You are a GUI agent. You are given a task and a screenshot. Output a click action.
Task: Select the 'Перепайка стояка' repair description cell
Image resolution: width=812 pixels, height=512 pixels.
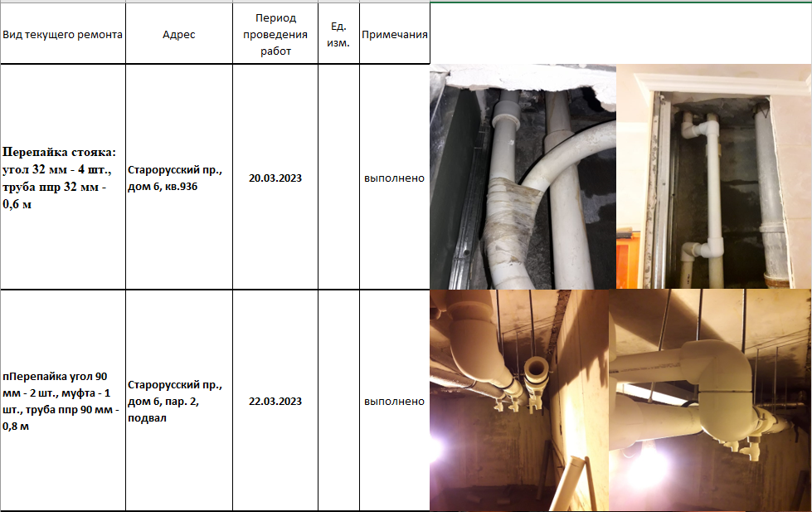(x=62, y=178)
